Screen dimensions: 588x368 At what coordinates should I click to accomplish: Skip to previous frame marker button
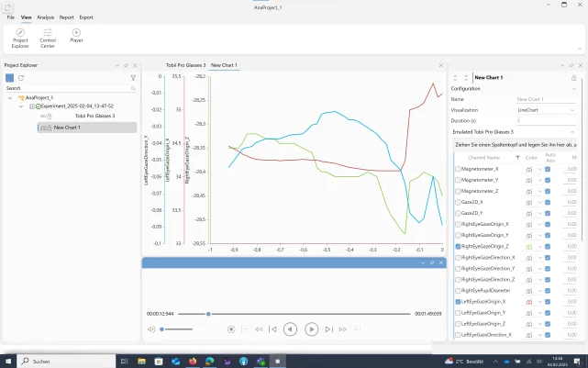point(273,329)
